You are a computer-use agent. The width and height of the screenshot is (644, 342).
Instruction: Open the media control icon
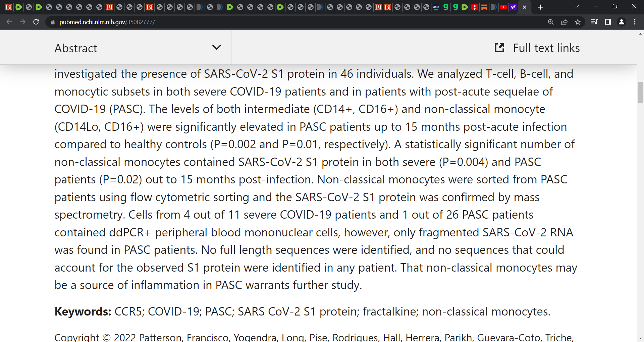594,22
